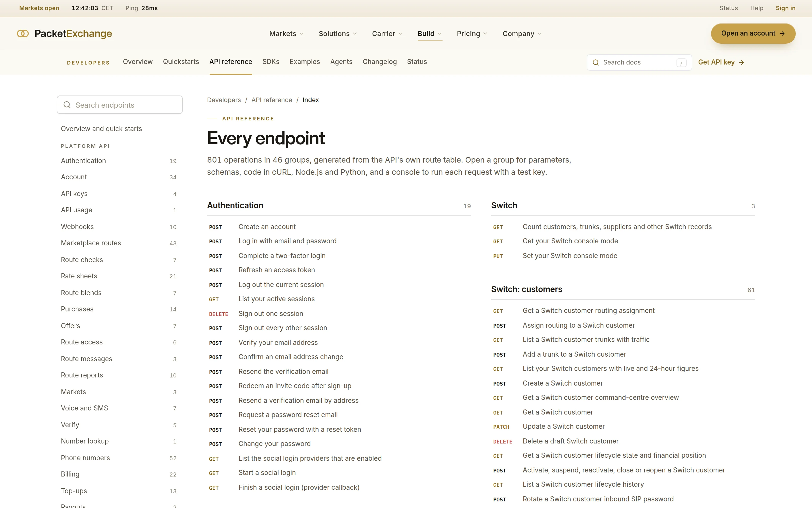Image resolution: width=812 pixels, height=508 pixels.
Task: Focus the Search endpoints field
Action: point(120,105)
